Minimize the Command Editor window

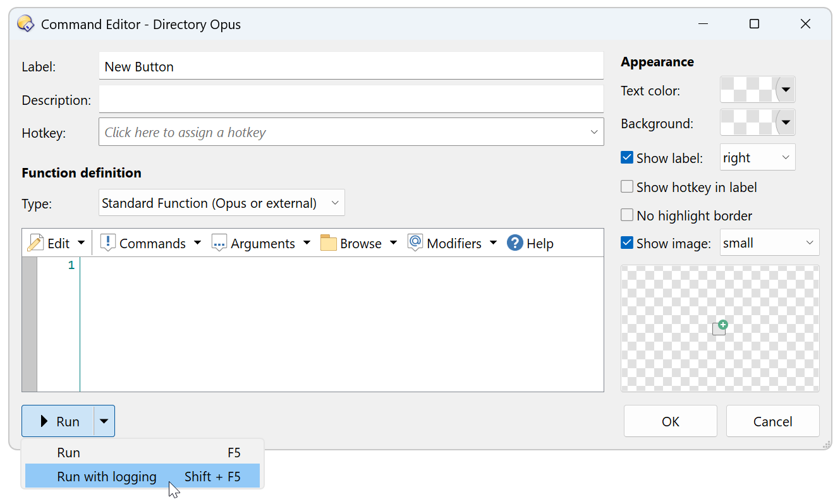[703, 24]
